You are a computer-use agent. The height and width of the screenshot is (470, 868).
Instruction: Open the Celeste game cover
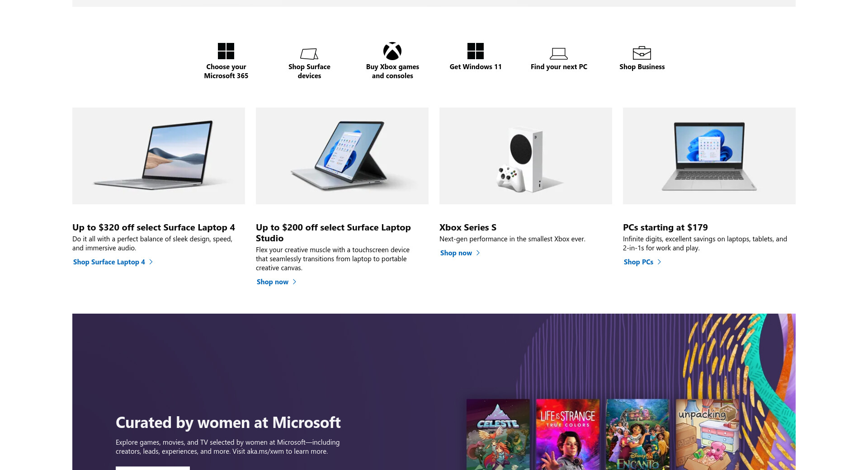pos(498,434)
